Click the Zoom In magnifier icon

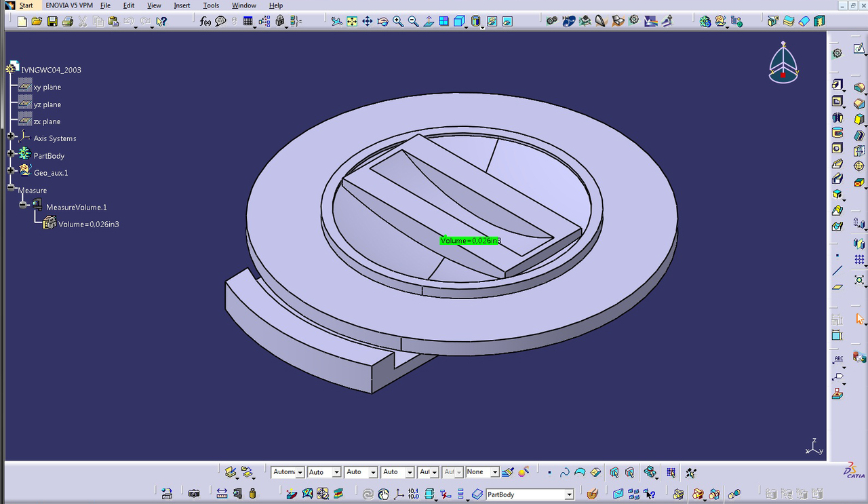[398, 22]
